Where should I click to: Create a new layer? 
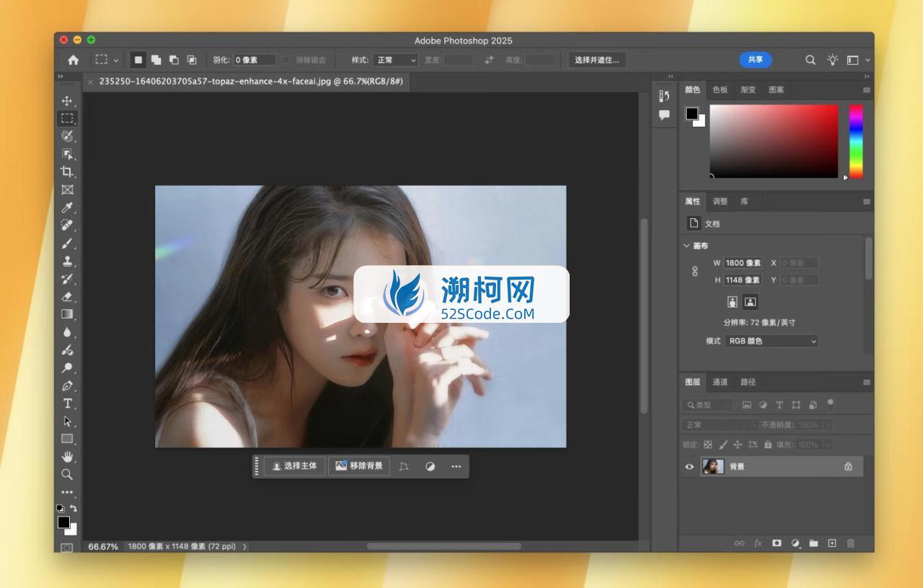[x=831, y=543]
